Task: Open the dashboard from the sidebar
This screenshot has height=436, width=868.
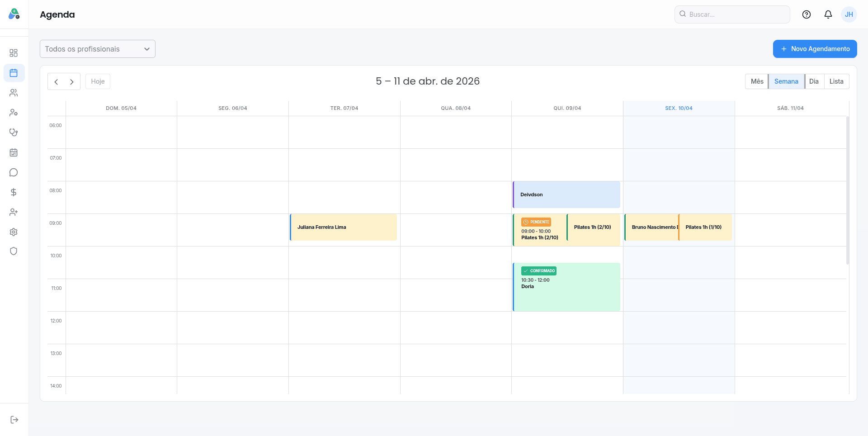Action: point(14,53)
